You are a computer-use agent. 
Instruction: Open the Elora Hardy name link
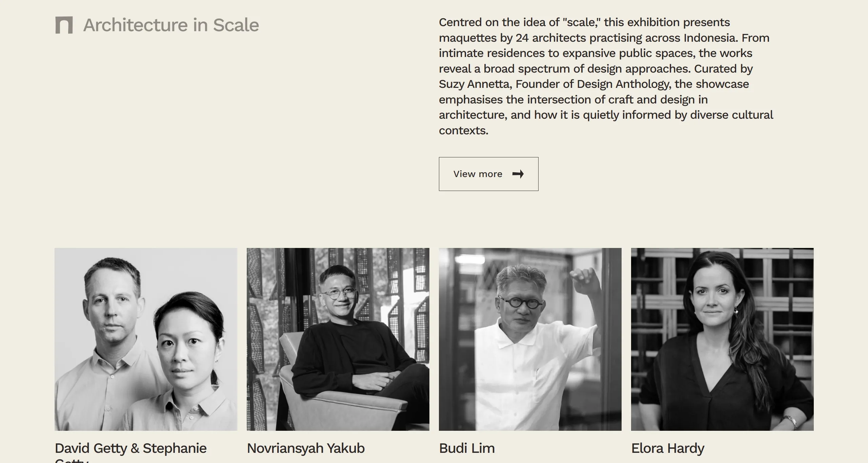667,448
